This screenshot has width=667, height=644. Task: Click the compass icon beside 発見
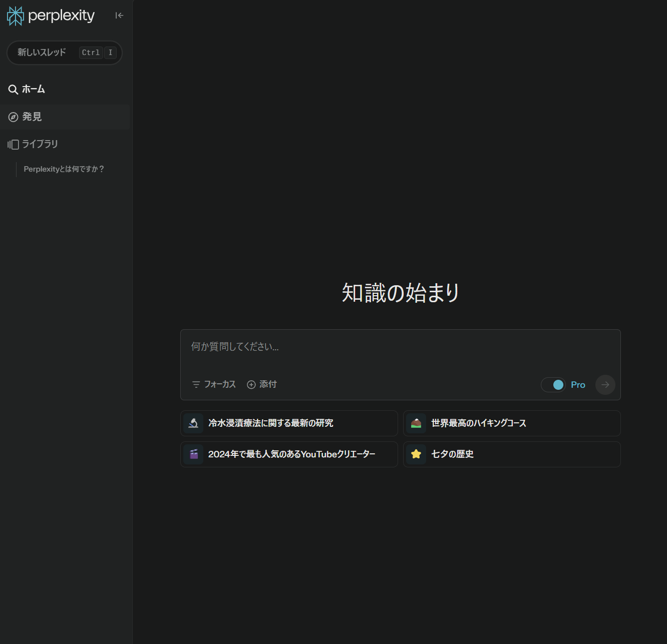(x=13, y=117)
